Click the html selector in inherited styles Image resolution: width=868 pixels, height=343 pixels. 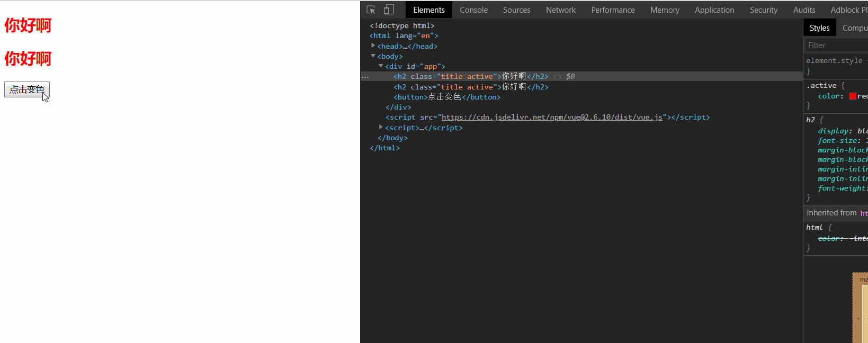click(815, 228)
